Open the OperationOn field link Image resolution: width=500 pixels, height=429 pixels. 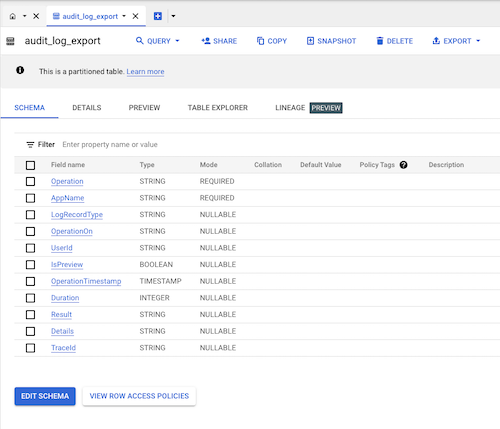(x=72, y=231)
